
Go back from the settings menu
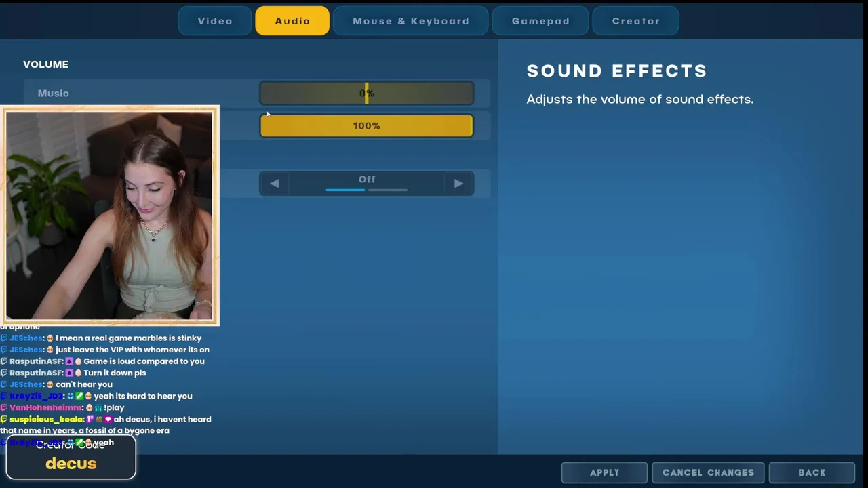[x=812, y=472]
